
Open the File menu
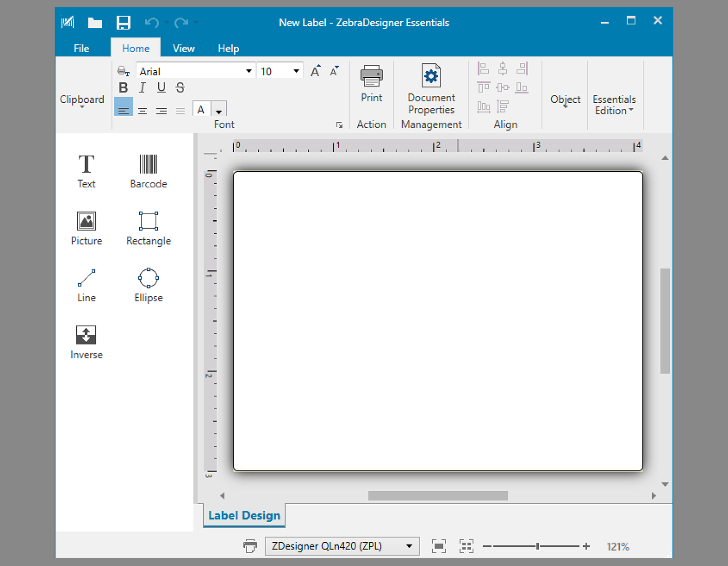coord(81,48)
